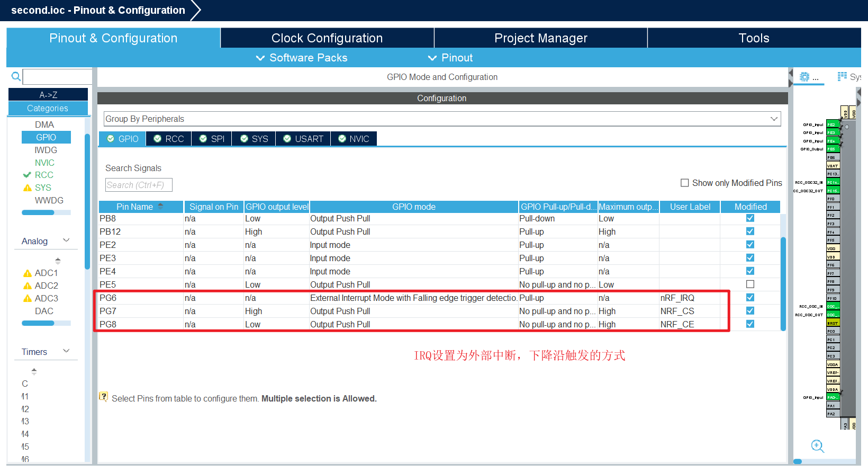Screen dimensions: 868x472
Task: Toggle Modified checkbox for PG8 row
Action: tap(750, 324)
